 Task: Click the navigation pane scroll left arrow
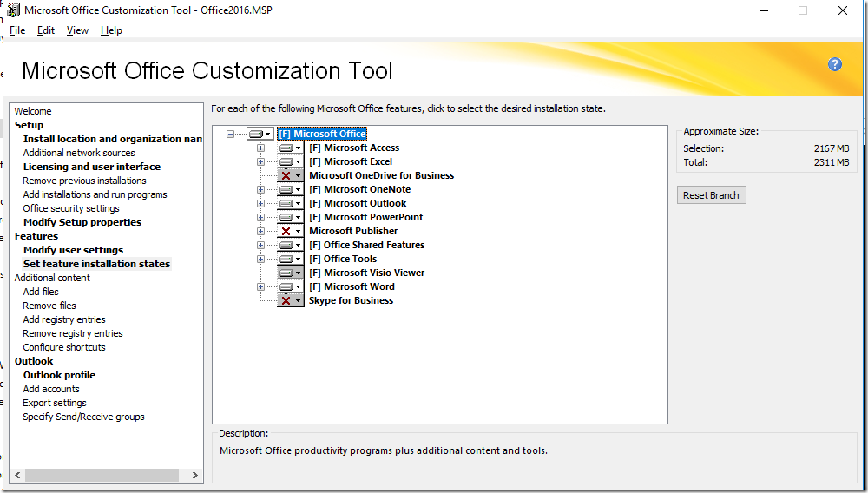click(17, 475)
